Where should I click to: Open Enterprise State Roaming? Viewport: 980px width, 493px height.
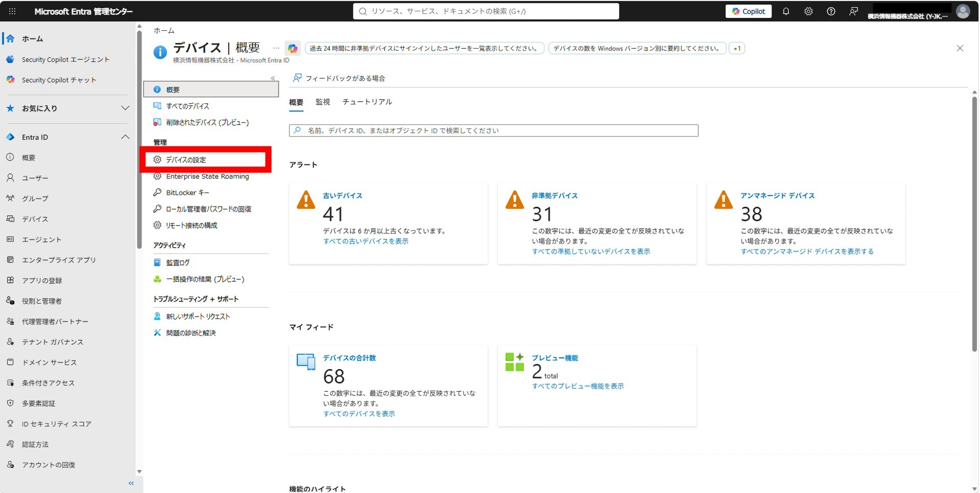208,176
